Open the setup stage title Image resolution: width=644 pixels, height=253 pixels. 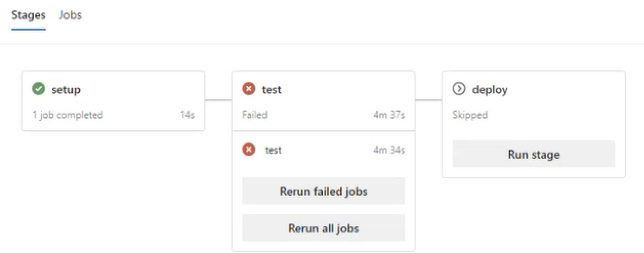66,90
